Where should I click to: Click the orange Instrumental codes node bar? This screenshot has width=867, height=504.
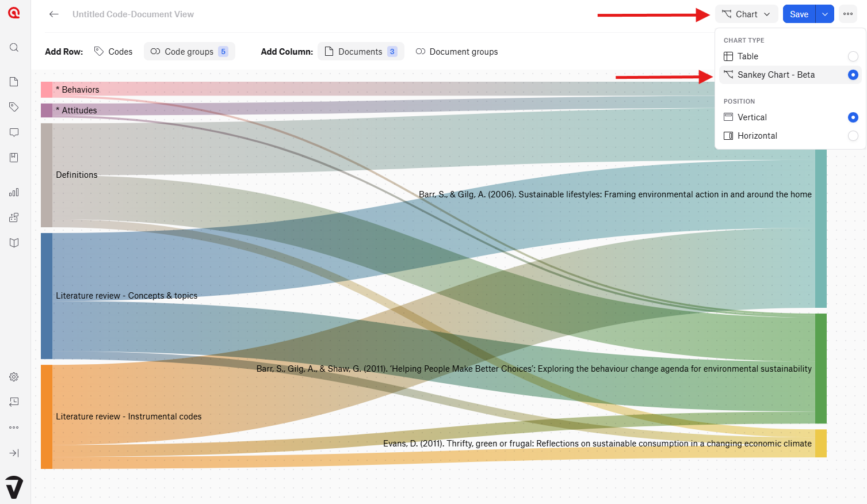[x=47, y=417]
